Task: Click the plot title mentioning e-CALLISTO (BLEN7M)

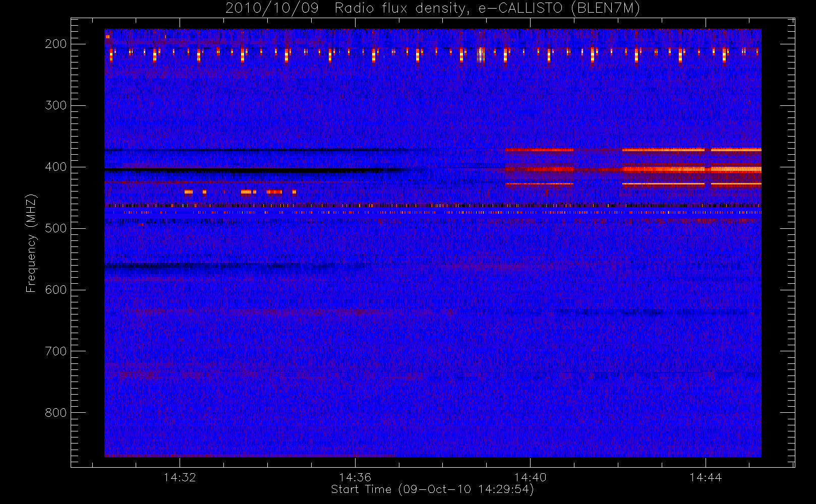Action: point(432,9)
